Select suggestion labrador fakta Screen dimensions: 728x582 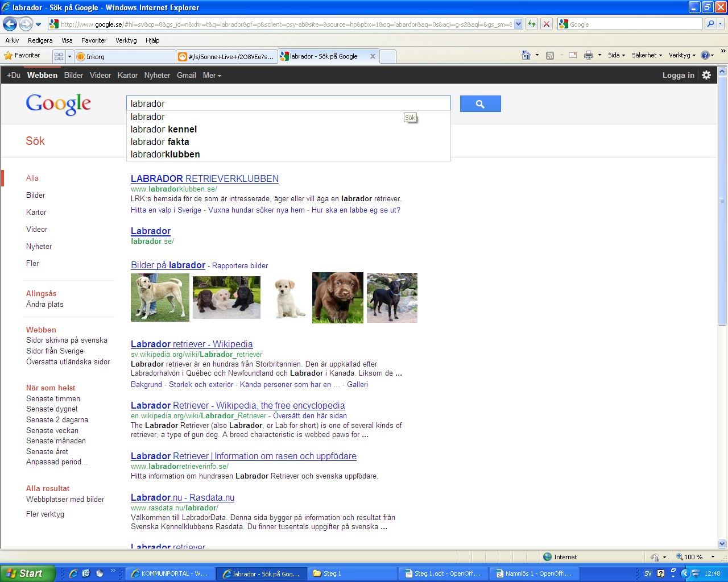pos(288,142)
